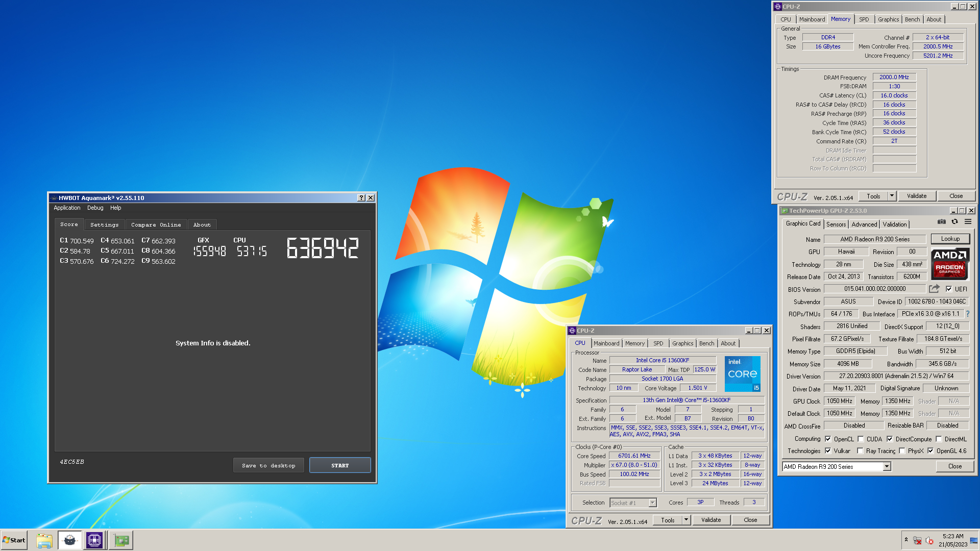Click the Core Speed value 6701.61 MHz
980x551 pixels.
coord(634,456)
